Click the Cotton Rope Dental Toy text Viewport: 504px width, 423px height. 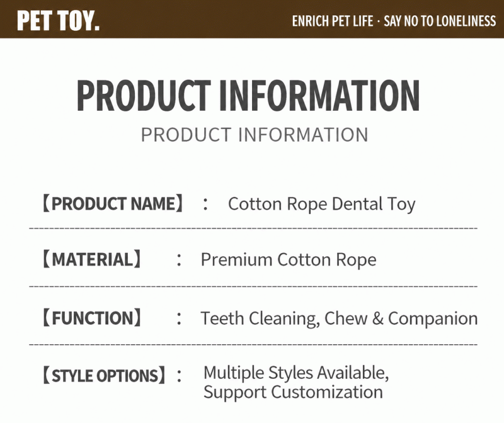tap(321, 205)
